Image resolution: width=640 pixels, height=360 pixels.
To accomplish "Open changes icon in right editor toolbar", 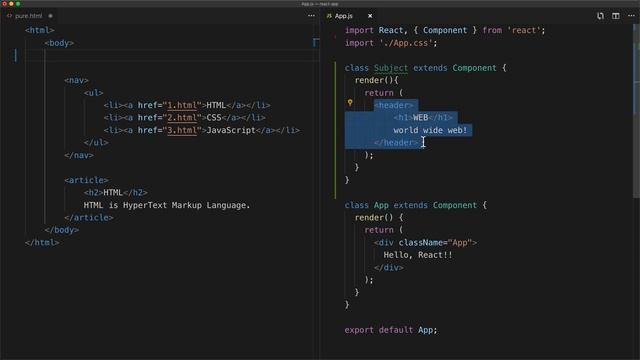I will pos(600,16).
